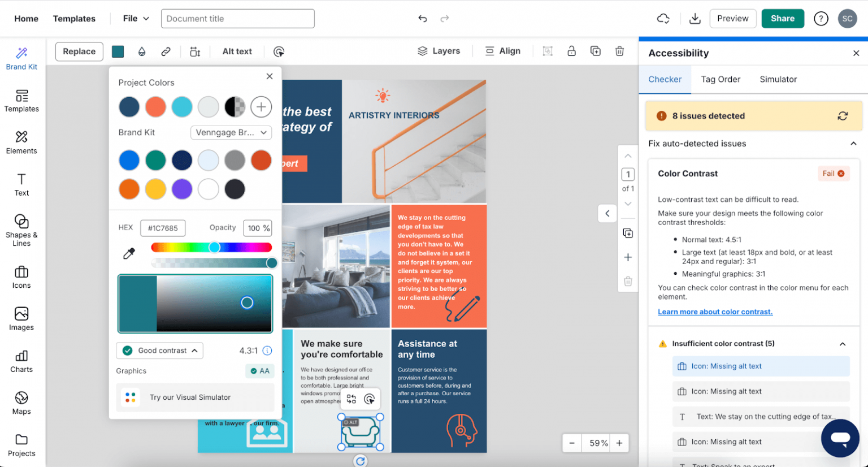Open the Elements panel
The image size is (868, 467).
point(21,142)
